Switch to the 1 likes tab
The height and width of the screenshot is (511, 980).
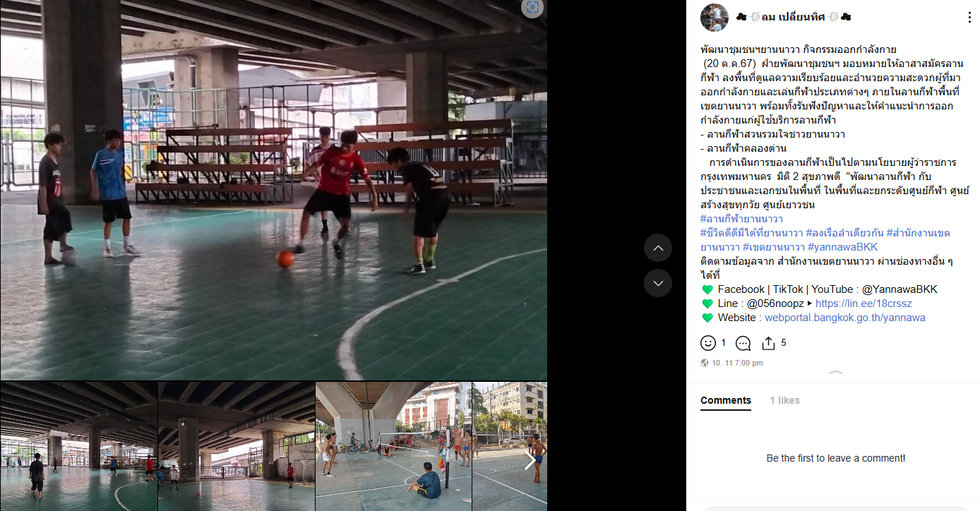(784, 400)
